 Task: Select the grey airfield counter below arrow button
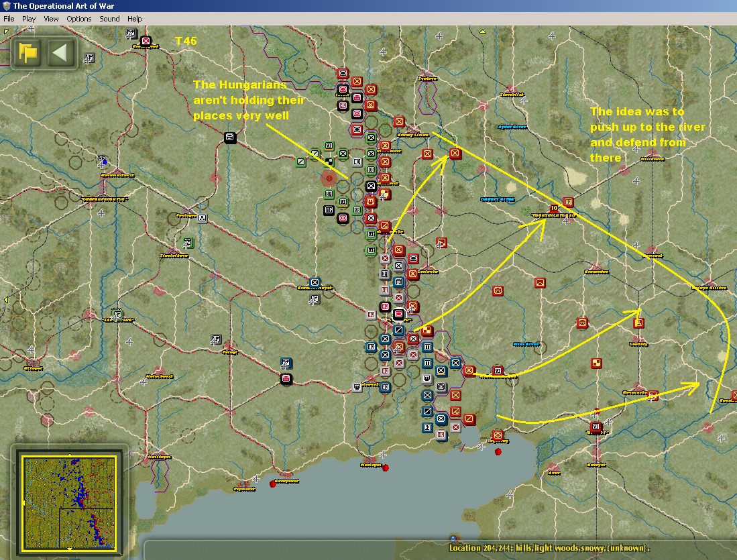click(89, 58)
